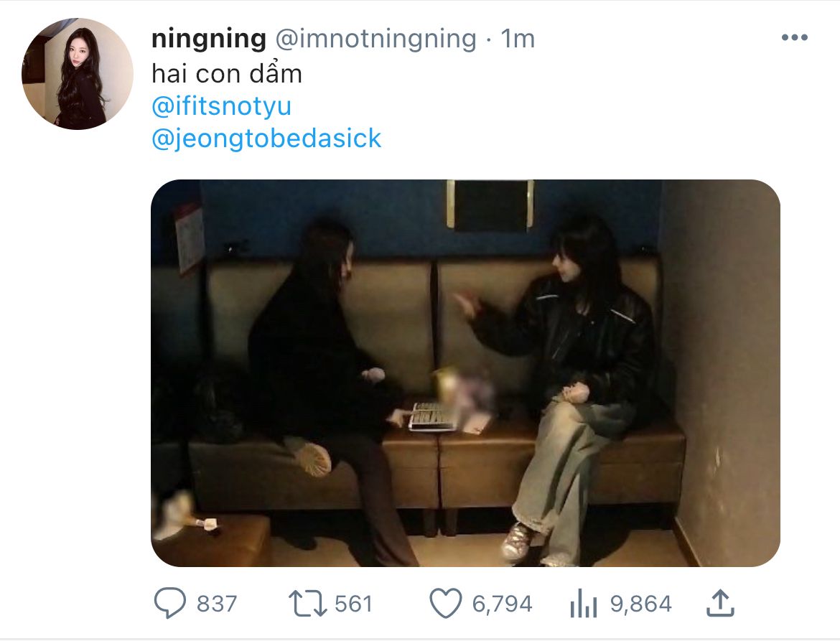The image size is (840, 641).
Task: Click the 561 retweets count
Action: tap(353, 604)
